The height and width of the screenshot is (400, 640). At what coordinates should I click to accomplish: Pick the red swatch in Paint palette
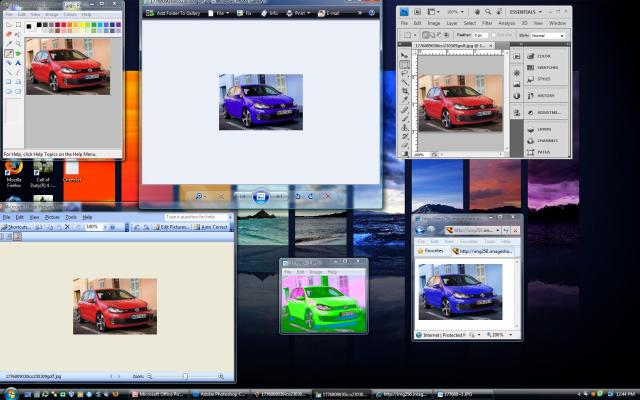click(x=63, y=25)
